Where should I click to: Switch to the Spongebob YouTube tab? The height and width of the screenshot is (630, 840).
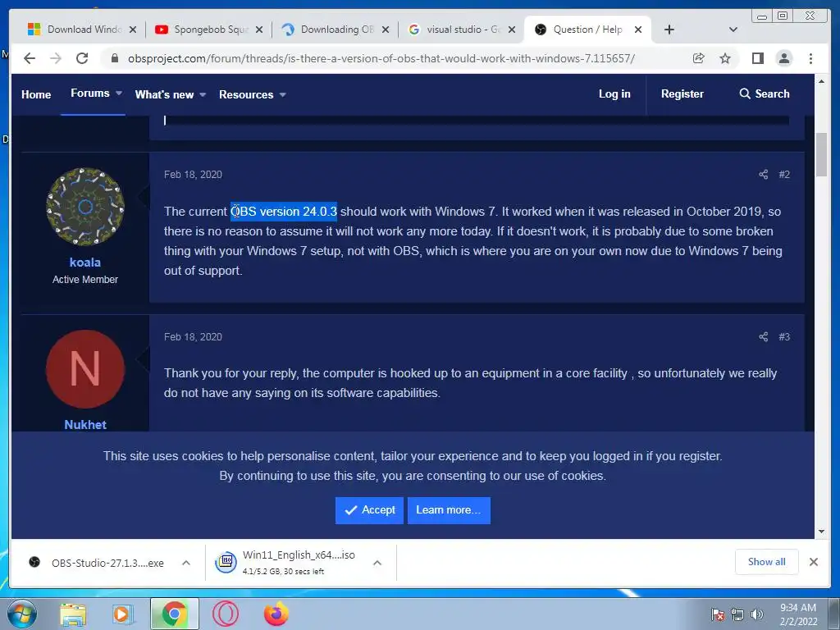tap(203, 30)
